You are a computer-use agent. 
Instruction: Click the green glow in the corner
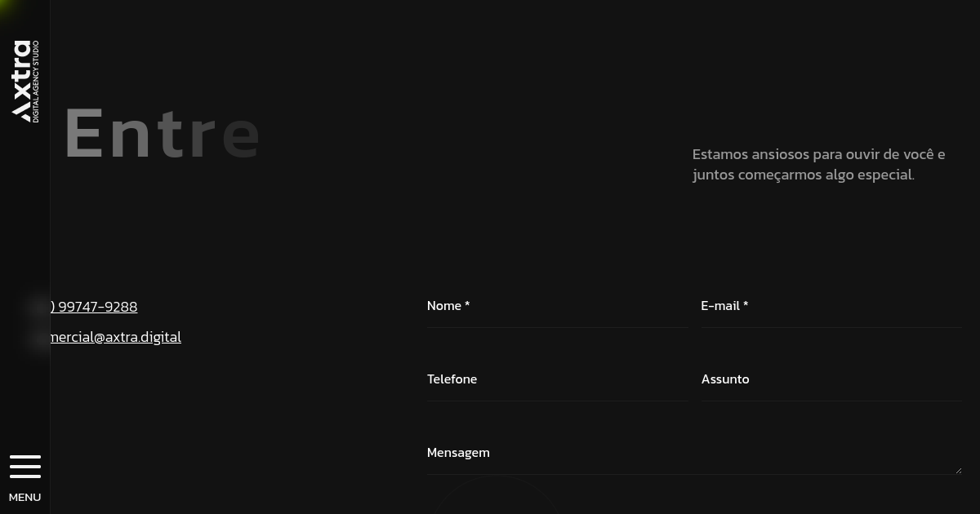7,7
